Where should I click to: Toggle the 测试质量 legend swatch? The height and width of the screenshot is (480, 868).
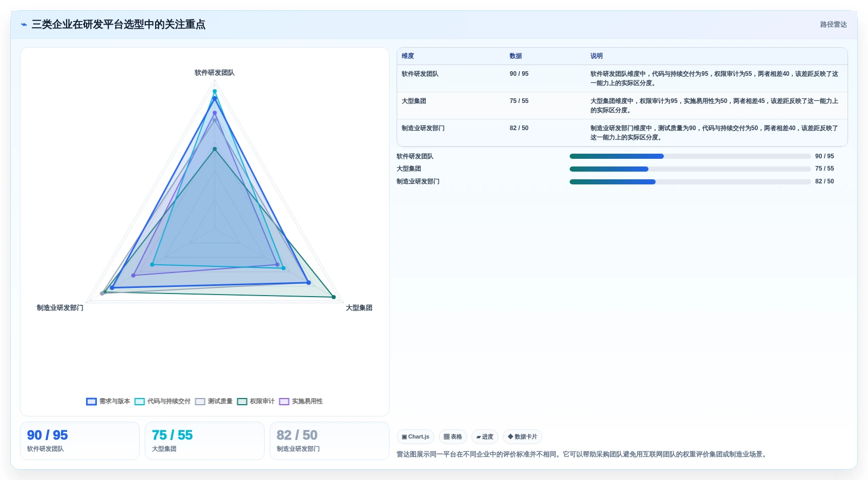(200, 402)
